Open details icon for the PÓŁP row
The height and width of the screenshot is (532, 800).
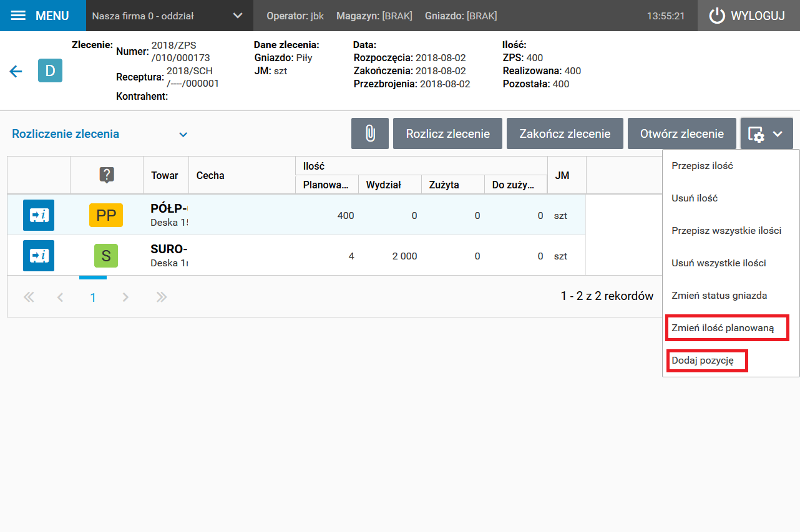(39, 215)
